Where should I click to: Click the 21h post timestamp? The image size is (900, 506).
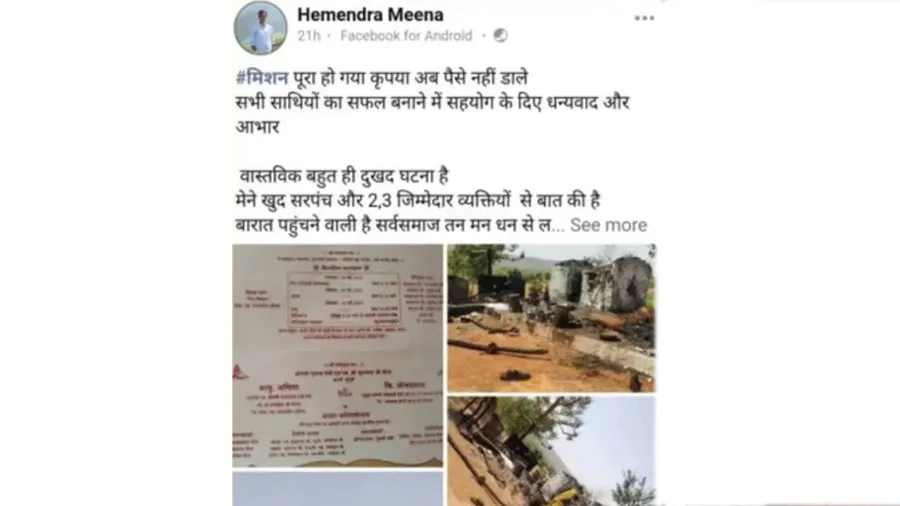(309, 36)
